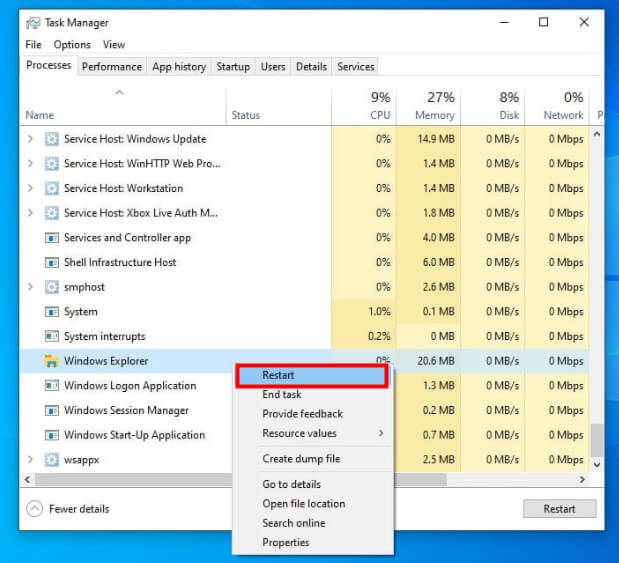Click the Service Host: Windows Update gear icon
The width and height of the screenshot is (619, 563).
[52, 139]
